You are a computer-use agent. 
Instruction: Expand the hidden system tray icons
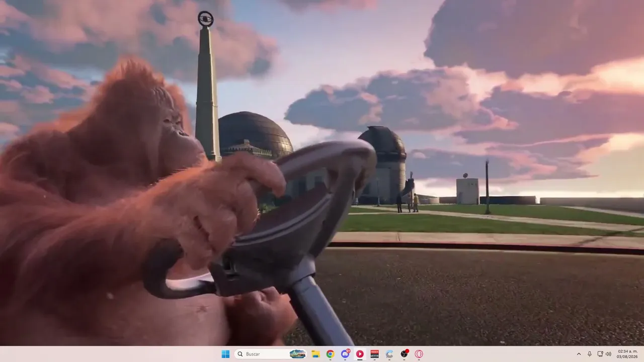tap(579, 354)
